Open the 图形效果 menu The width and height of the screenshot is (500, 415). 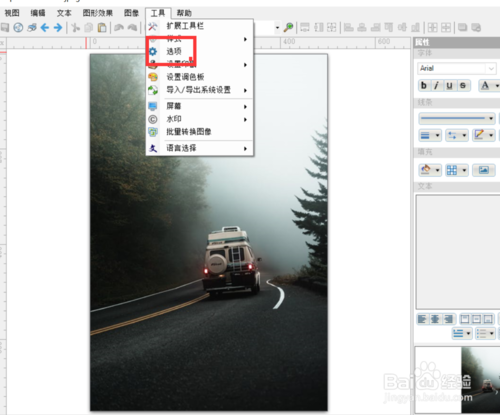(x=98, y=13)
